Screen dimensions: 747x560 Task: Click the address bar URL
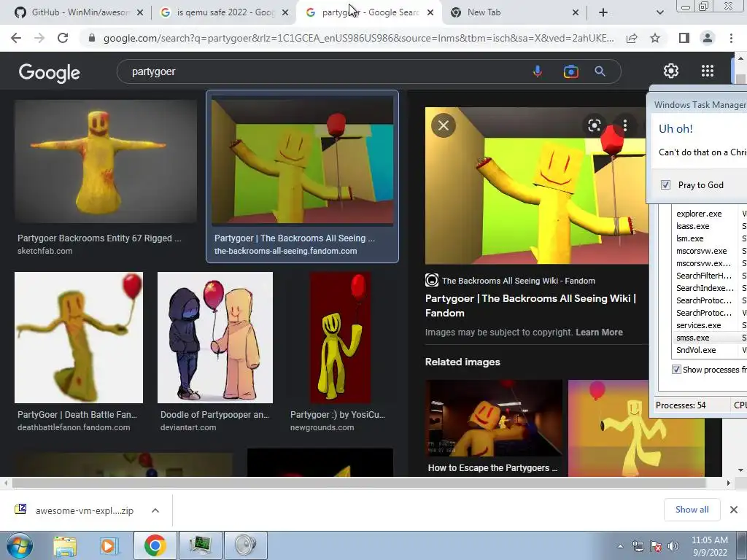358,38
